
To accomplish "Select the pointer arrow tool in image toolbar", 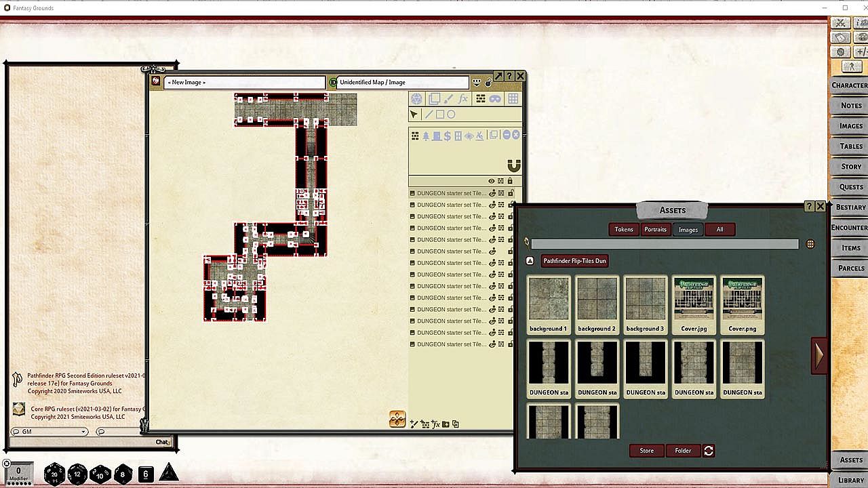I will tap(414, 115).
